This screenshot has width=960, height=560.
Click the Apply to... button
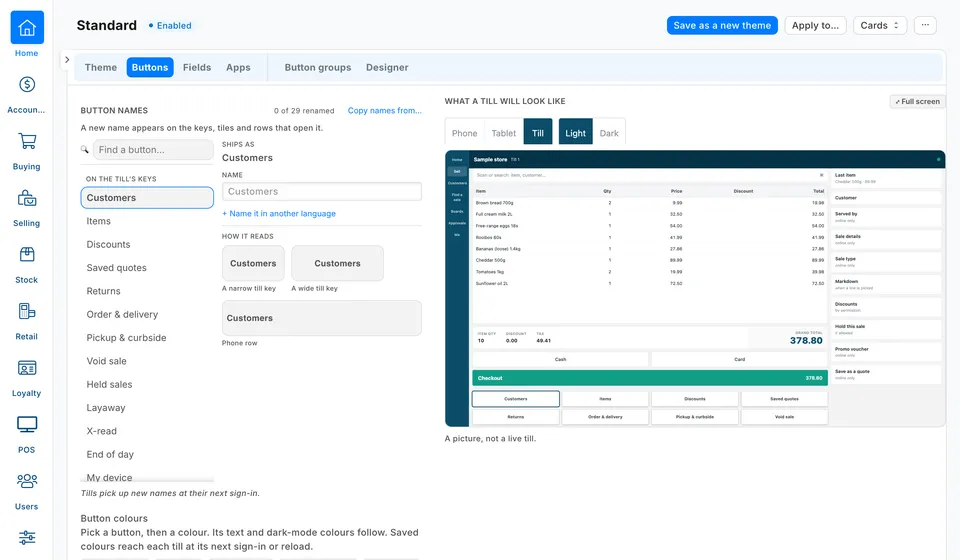tap(815, 25)
